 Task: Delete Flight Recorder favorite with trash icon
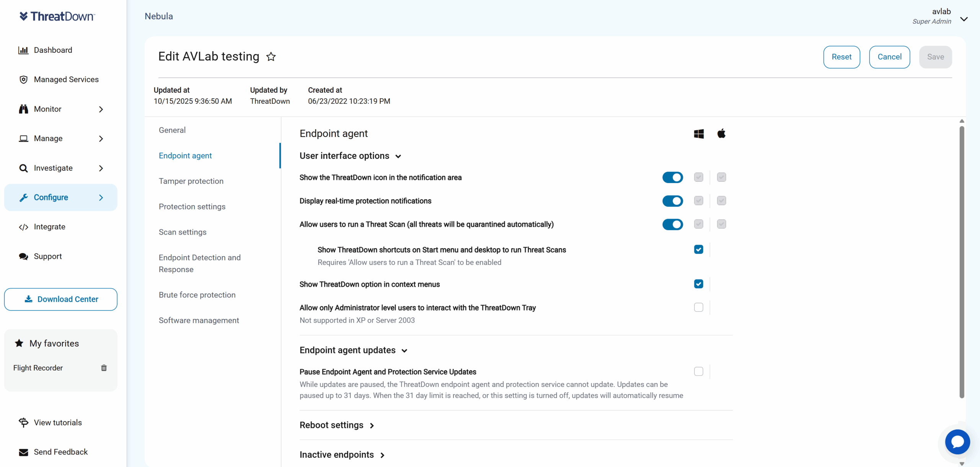pos(104,368)
